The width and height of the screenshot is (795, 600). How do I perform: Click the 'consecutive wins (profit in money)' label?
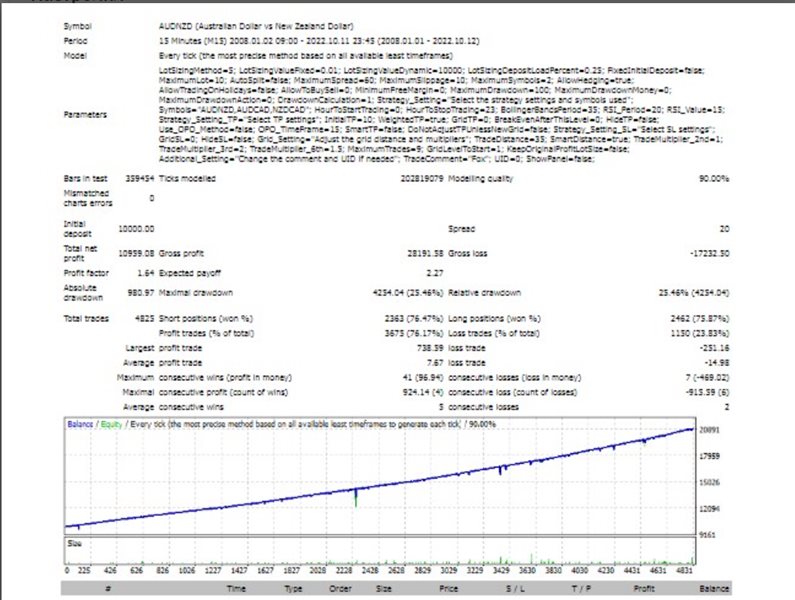point(225,377)
